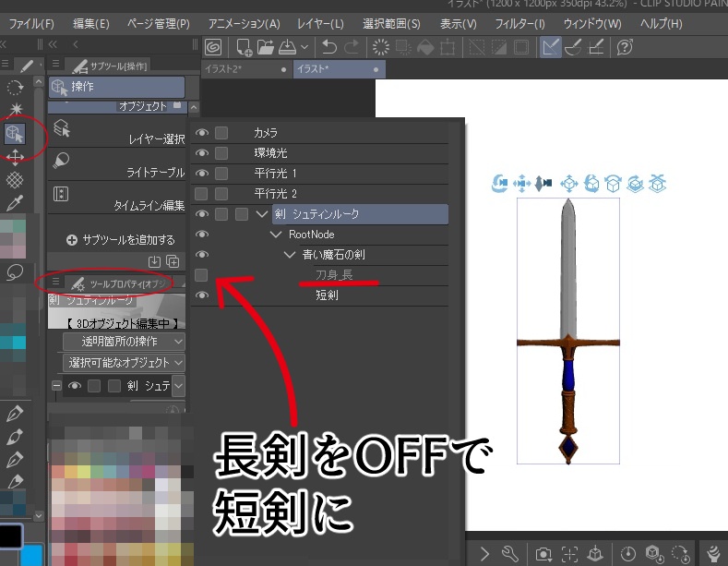This screenshot has width=728, height=566.
Task: Click the Register subtool as material icon
Action: pyautogui.click(x=154, y=261)
